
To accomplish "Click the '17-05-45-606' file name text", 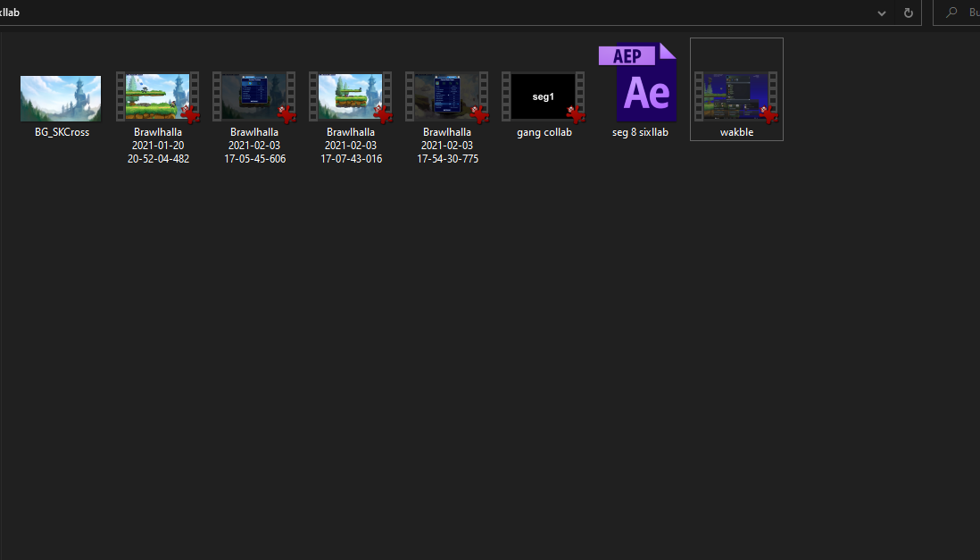I will pyautogui.click(x=255, y=159).
